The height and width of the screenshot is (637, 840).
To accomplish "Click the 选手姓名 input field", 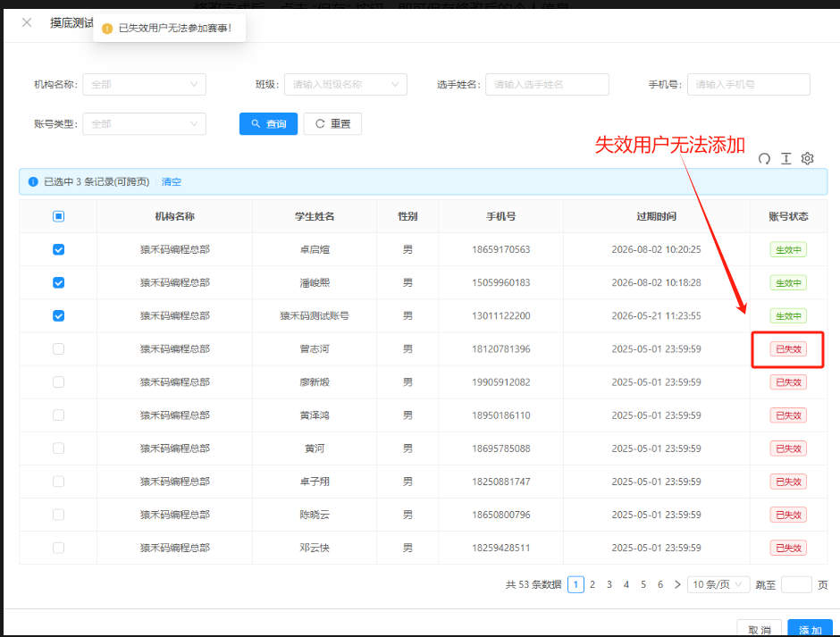I will 547,85.
